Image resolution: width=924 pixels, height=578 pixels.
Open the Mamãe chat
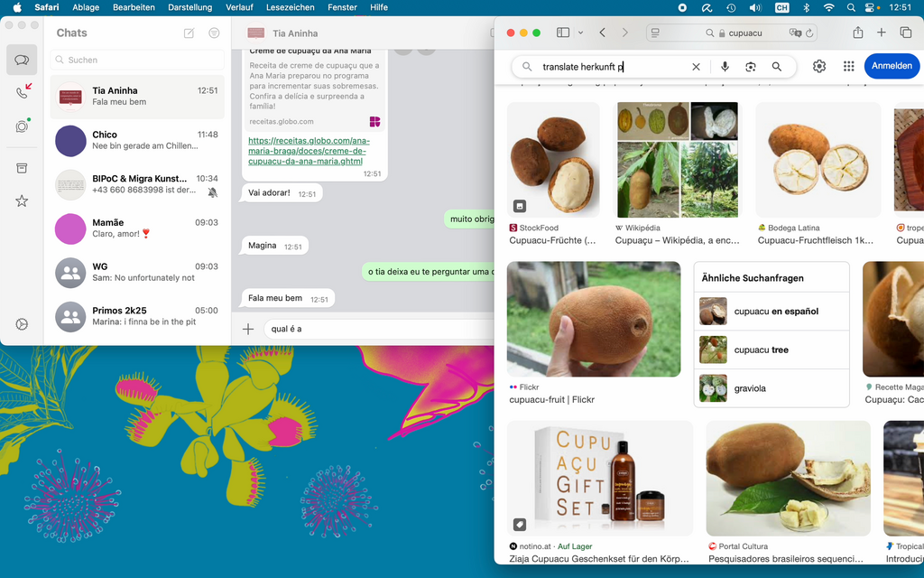(137, 228)
